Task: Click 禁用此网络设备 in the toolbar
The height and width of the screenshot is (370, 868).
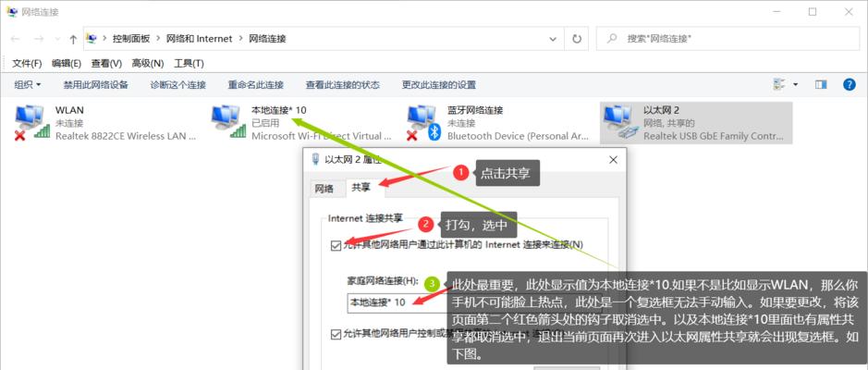Action: (x=96, y=85)
